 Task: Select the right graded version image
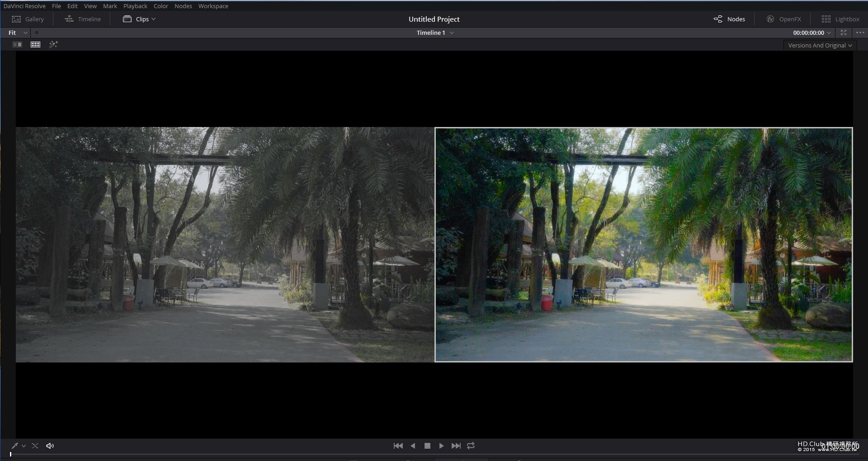[x=644, y=245]
